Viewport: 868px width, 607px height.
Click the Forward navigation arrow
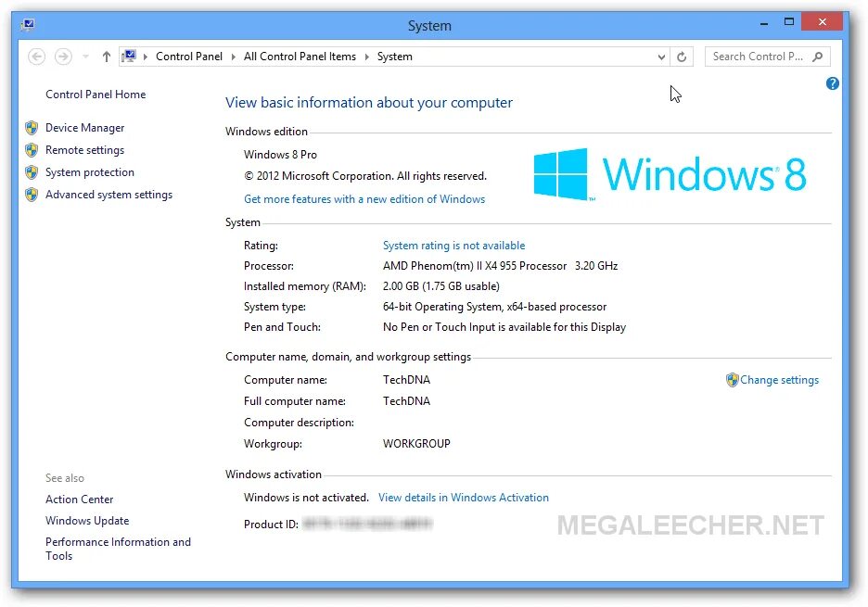pyautogui.click(x=63, y=57)
